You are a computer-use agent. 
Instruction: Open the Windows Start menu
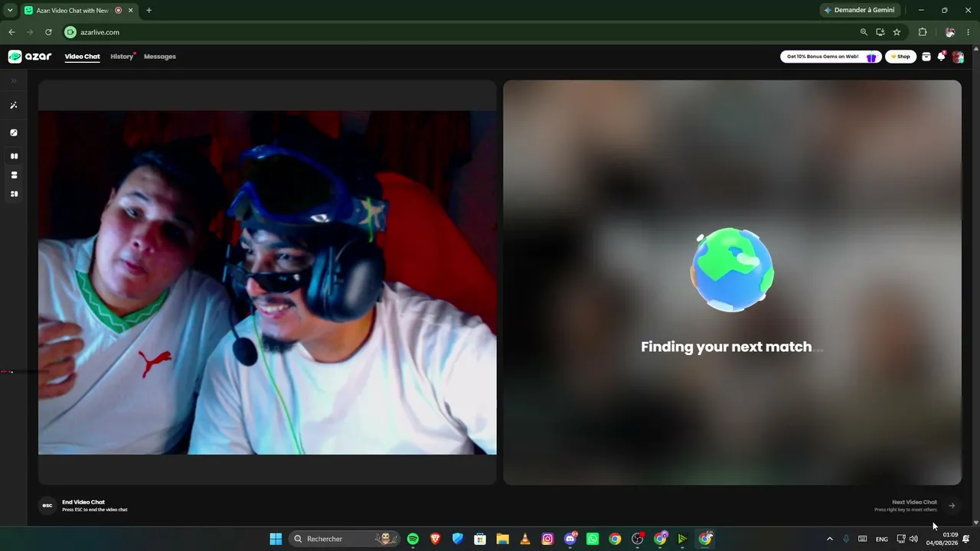coord(276,539)
